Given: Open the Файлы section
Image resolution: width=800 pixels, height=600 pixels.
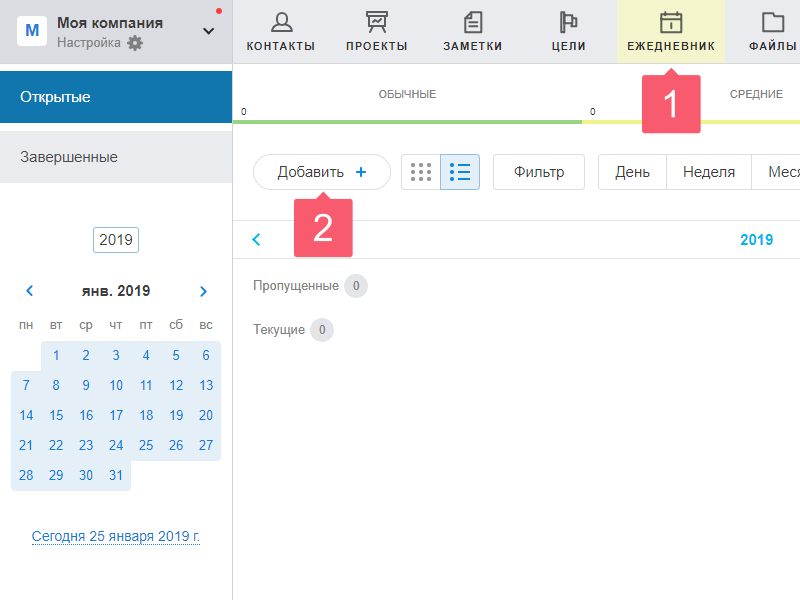Looking at the screenshot, I should (772, 32).
